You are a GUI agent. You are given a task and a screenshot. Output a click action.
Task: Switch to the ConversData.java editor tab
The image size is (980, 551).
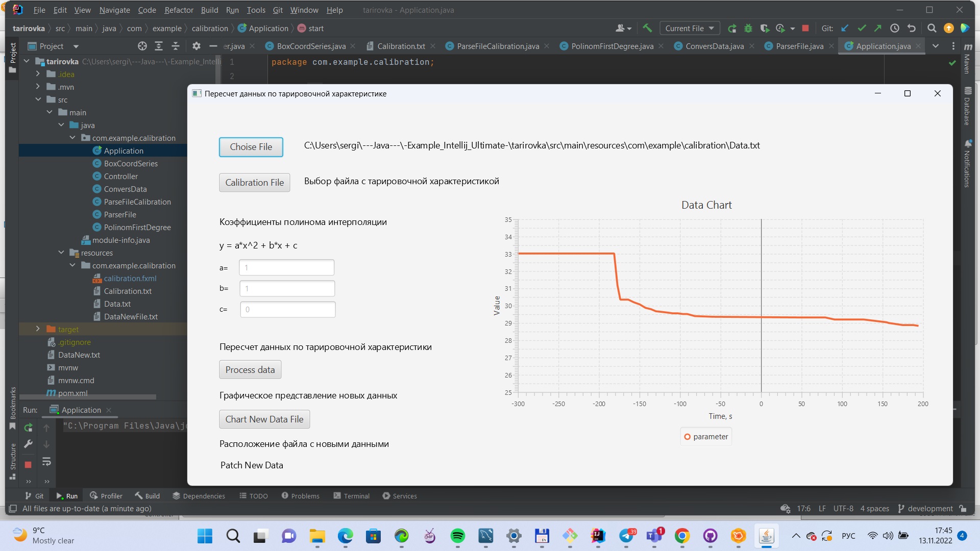pos(714,46)
